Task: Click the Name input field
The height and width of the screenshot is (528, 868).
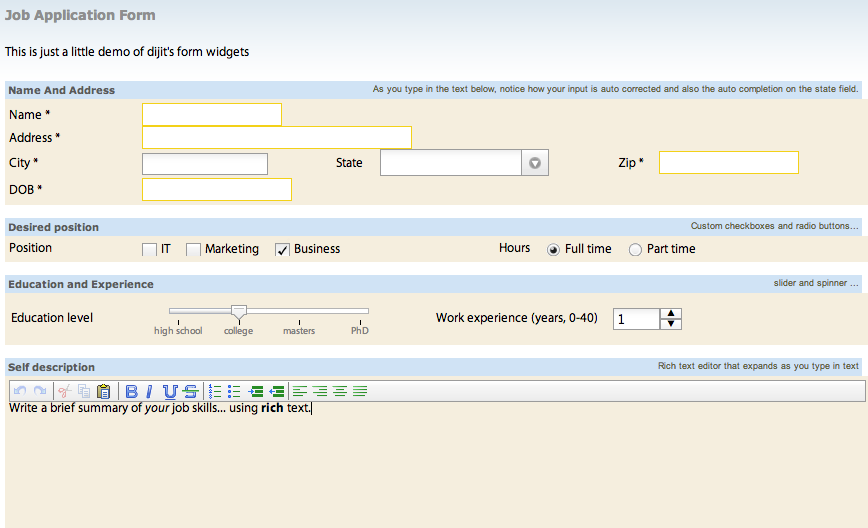Action: pos(212,115)
